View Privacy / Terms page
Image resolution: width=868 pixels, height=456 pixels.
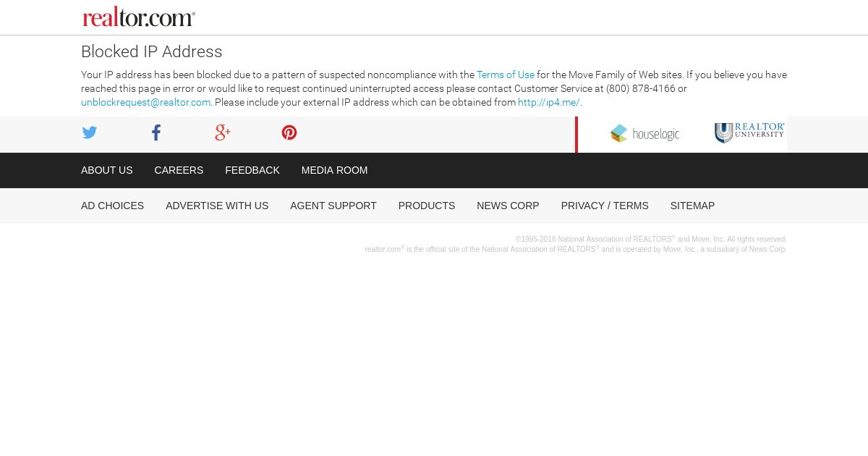(x=605, y=206)
